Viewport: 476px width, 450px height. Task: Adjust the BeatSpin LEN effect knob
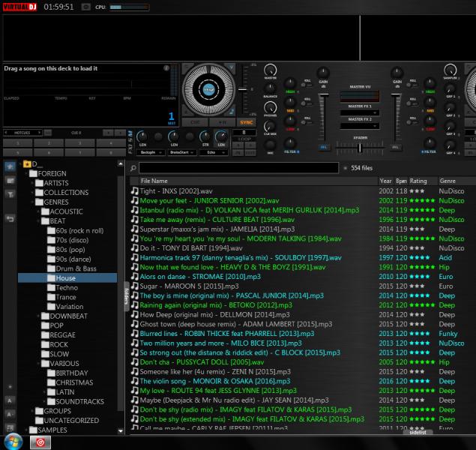(x=142, y=136)
